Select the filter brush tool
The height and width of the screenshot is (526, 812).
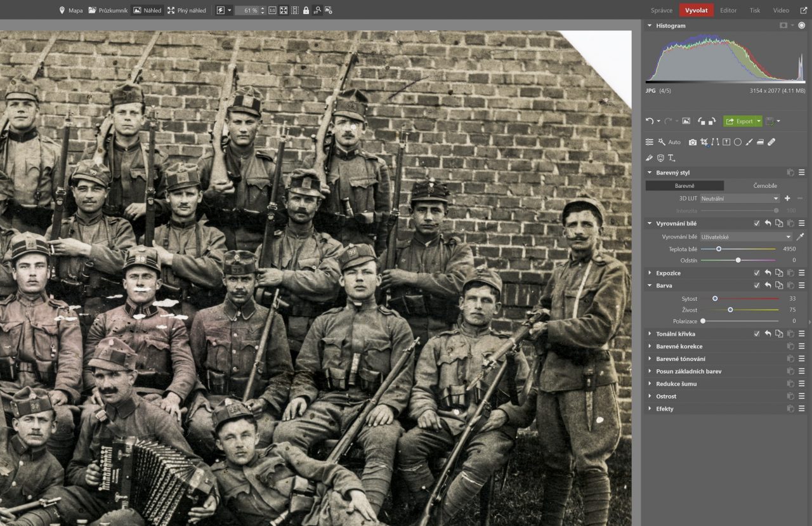[x=749, y=142]
